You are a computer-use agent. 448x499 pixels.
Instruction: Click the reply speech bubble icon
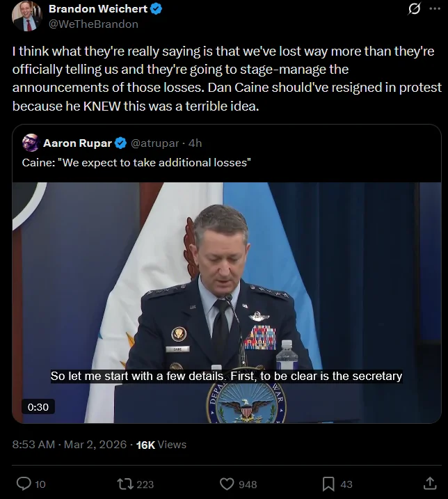[24, 484]
